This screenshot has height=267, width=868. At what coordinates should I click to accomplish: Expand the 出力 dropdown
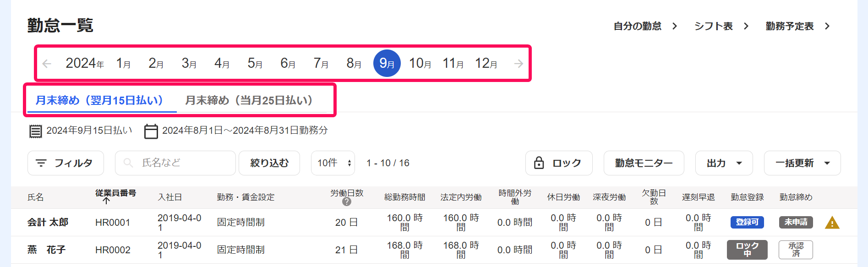coord(724,163)
